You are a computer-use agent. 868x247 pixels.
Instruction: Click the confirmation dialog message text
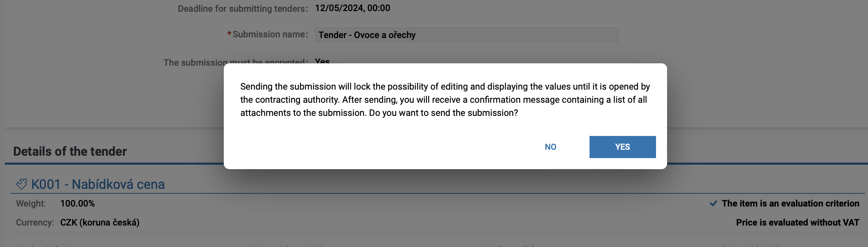(x=445, y=100)
